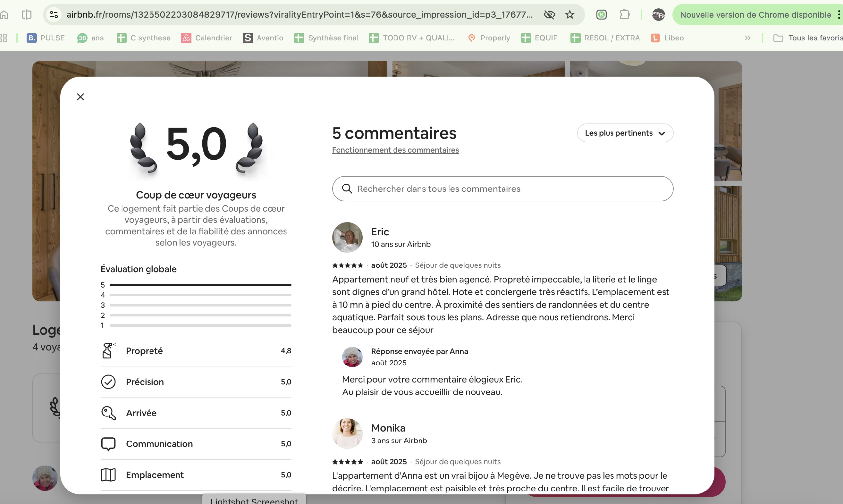Click the Arrivée key icon
The image size is (843, 504).
click(108, 413)
